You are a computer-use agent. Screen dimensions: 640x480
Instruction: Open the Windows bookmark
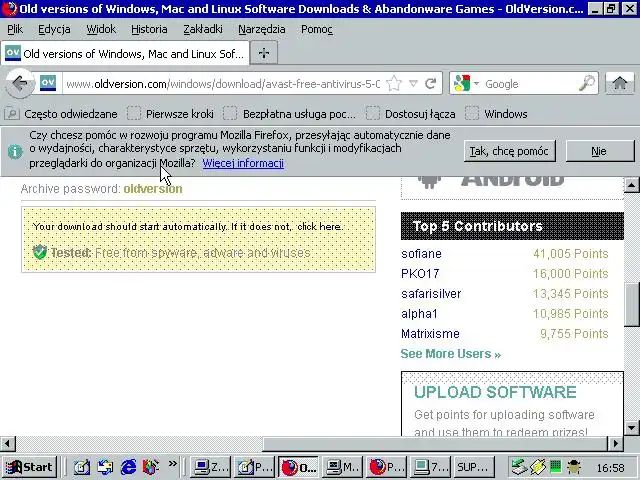coord(496,113)
